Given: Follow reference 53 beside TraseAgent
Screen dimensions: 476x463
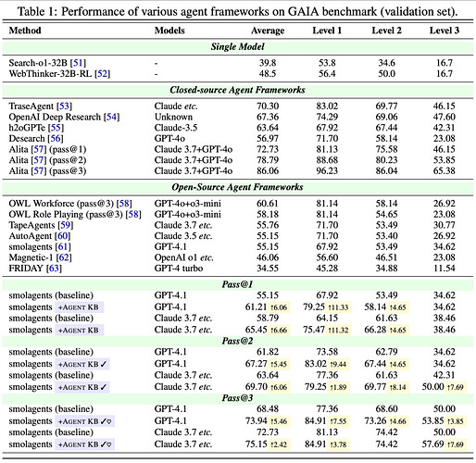Looking at the screenshot, I should (x=64, y=106).
